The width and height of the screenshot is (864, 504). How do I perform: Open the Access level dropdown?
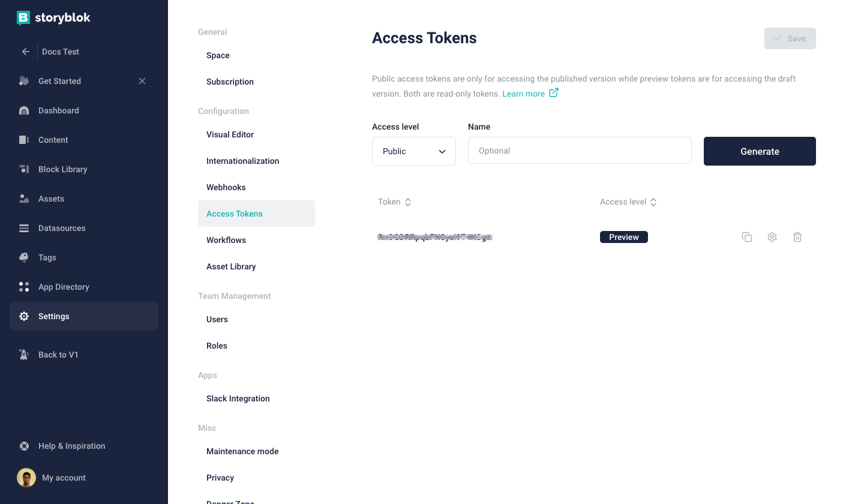coord(414,151)
